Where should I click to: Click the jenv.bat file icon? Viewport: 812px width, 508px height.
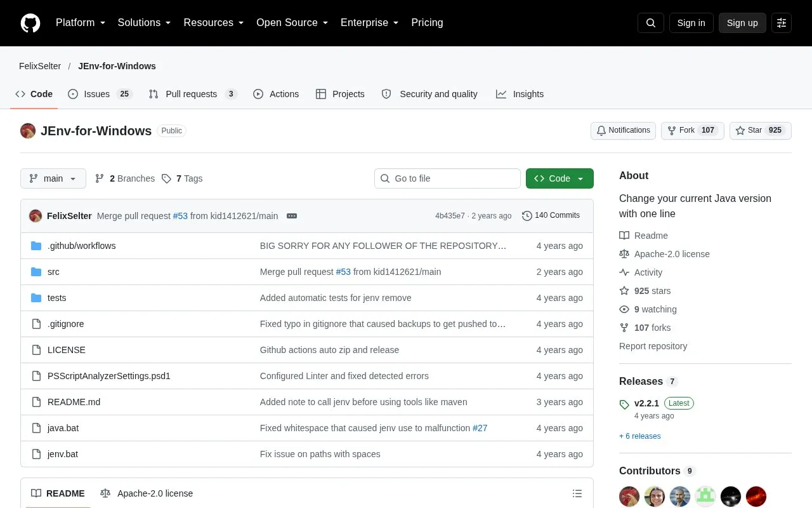(36, 454)
